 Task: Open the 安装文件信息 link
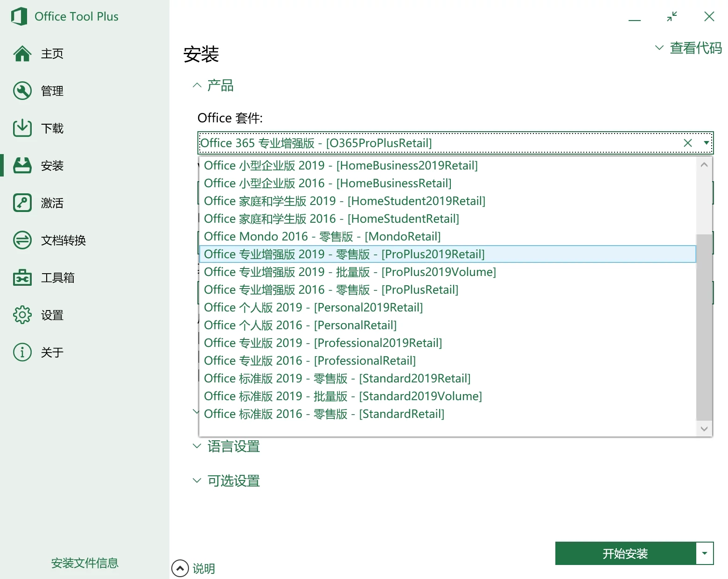coord(84,563)
